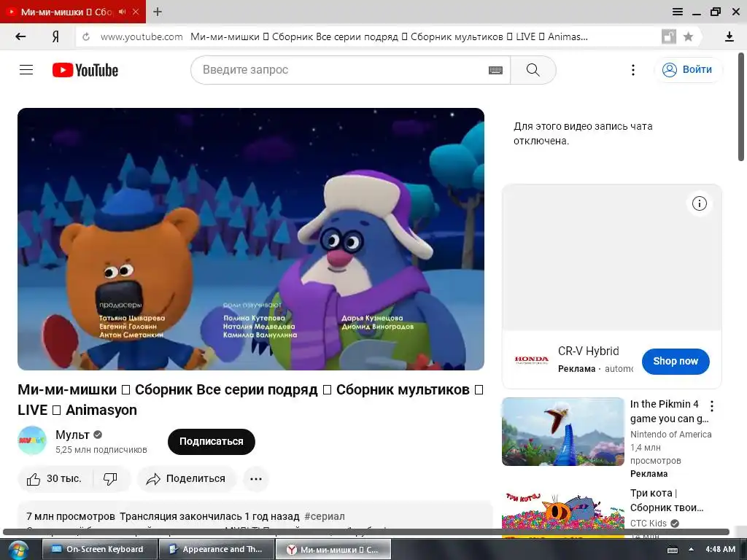Image resolution: width=747 pixels, height=560 pixels.
Task: Open YouTube settings three-dot menu
Action: pyautogui.click(x=632, y=70)
